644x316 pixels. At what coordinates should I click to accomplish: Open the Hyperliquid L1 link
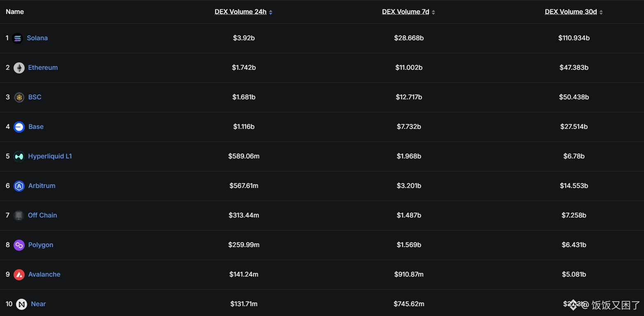(x=50, y=156)
